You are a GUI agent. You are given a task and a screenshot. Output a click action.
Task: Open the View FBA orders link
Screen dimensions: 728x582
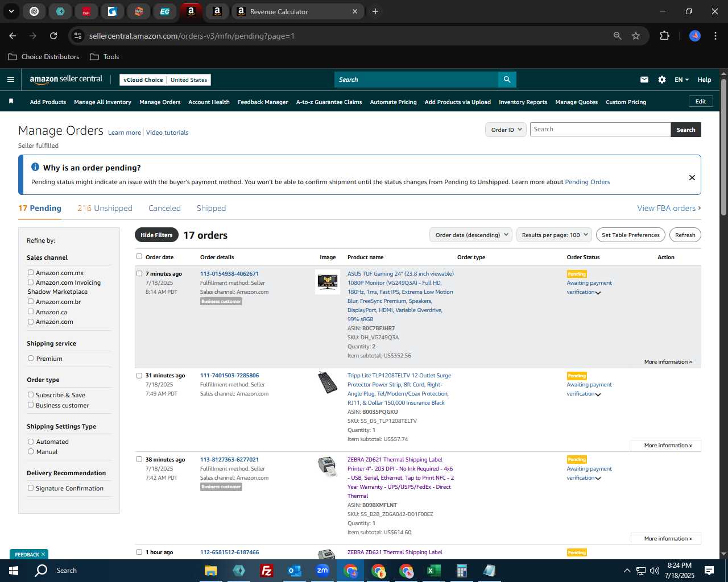click(669, 208)
